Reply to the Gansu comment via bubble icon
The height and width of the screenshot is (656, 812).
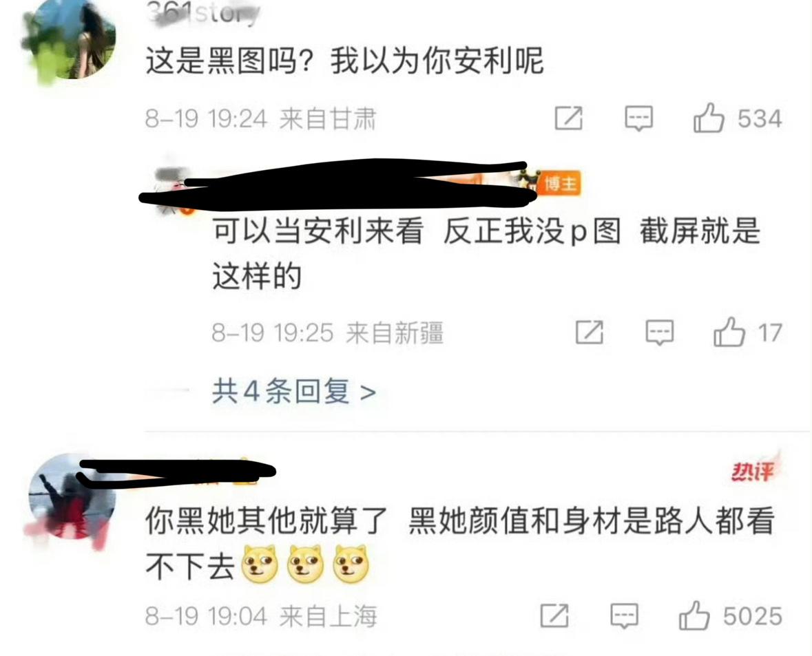(x=638, y=118)
